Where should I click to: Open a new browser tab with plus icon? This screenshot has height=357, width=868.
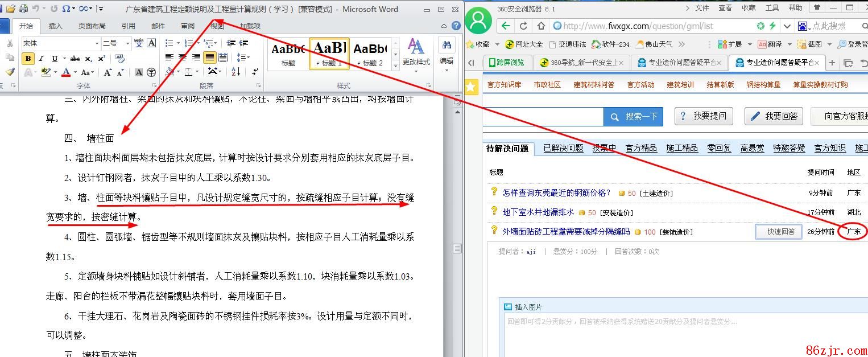click(x=832, y=63)
